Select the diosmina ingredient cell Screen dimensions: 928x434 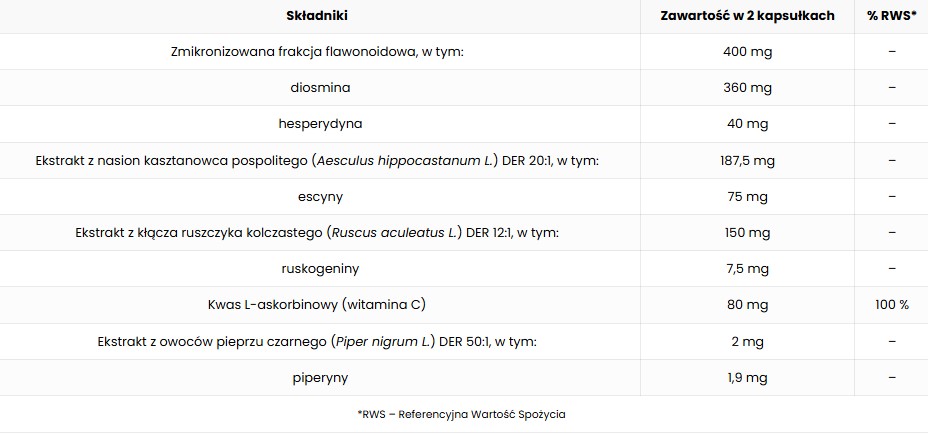[320, 88]
